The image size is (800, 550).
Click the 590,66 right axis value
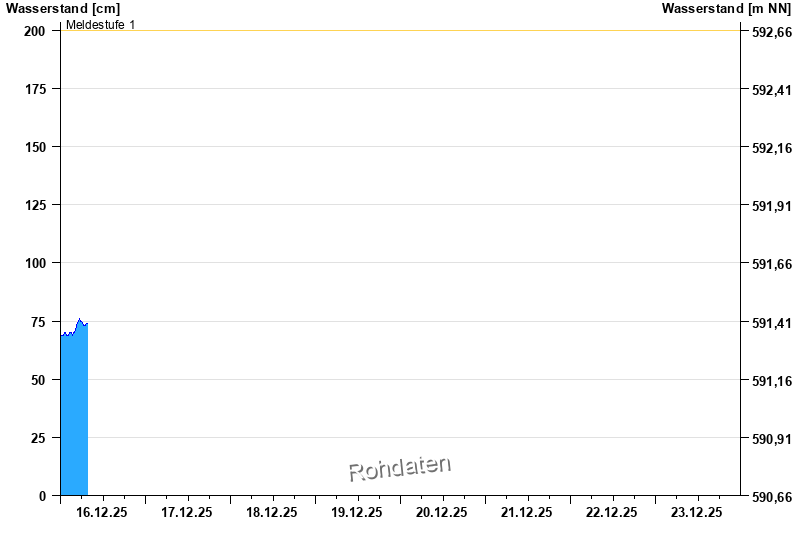(x=772, y=497)
